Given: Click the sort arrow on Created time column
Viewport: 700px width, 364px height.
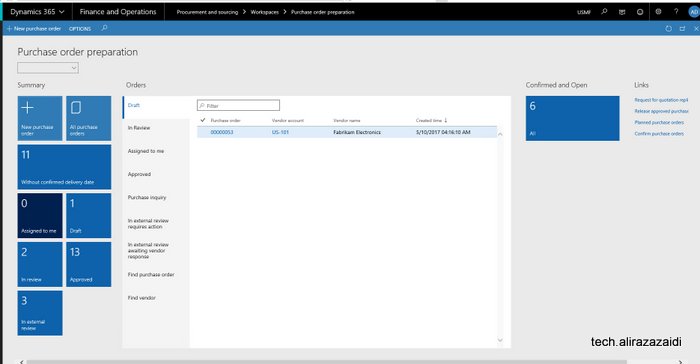Looking at the screenshot, I should [446, 120].
